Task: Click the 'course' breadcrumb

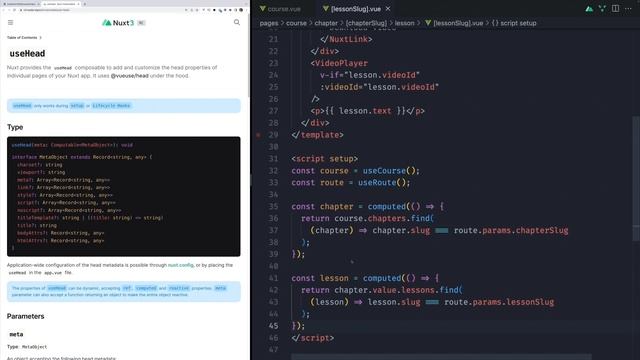Action: (x=296, y=23)
